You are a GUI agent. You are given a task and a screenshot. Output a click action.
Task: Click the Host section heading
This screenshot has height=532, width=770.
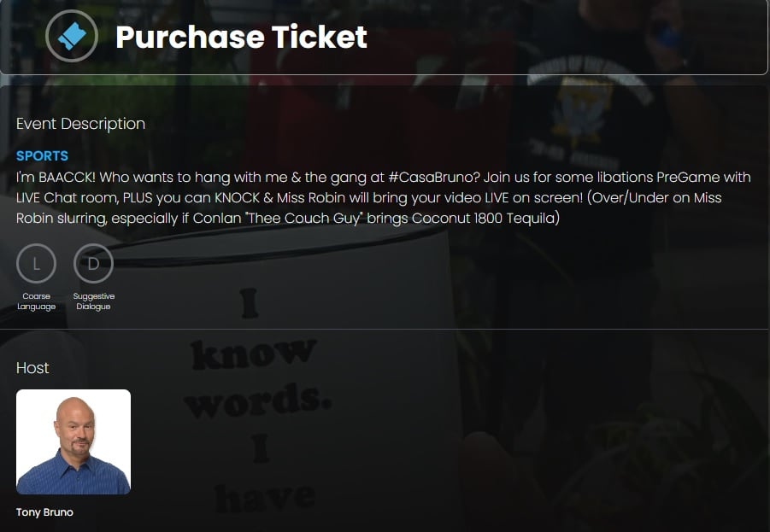(32, 368)
